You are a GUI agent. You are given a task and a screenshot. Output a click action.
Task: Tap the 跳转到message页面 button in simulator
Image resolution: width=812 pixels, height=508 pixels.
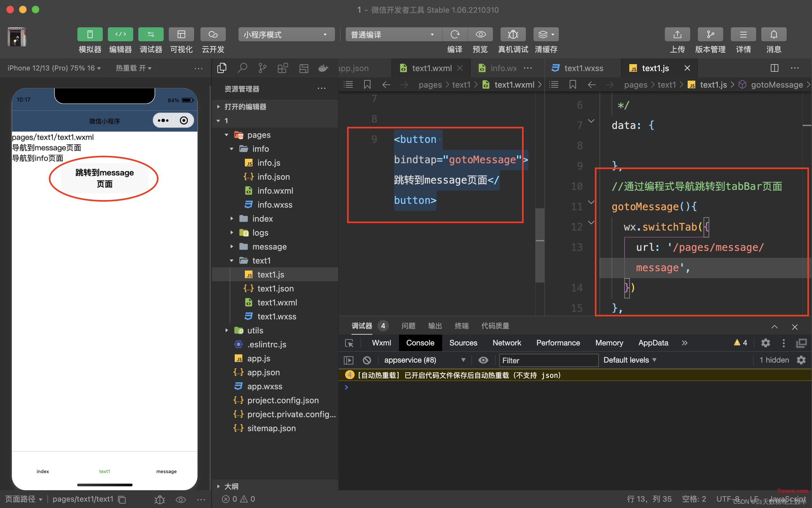(104, 178)
